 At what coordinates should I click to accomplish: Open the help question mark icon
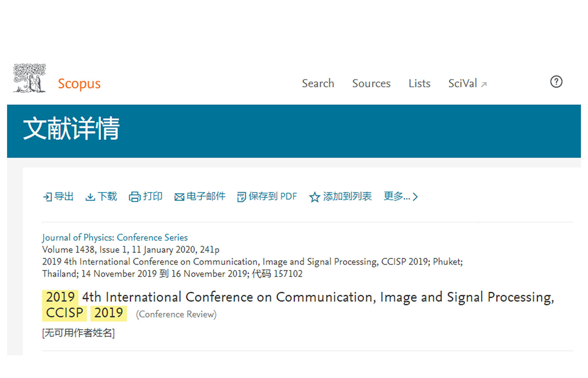556,82
